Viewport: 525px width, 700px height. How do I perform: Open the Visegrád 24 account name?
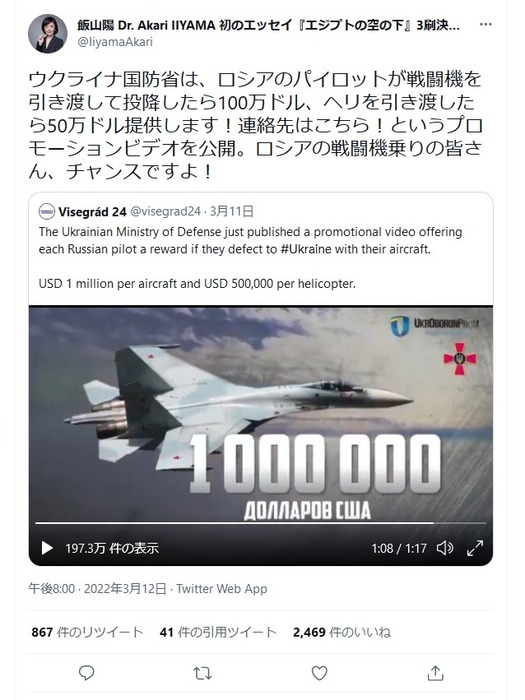pyautogui.click(x=92, y=212)
